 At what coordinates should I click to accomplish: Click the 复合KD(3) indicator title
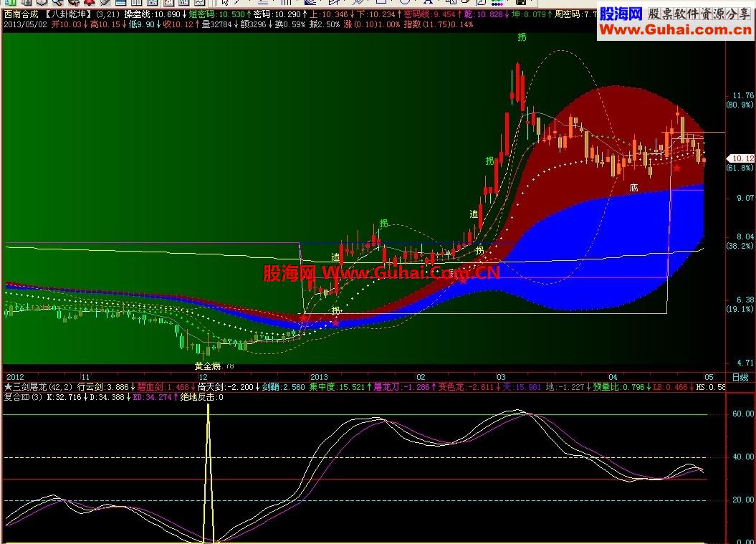[23, 397]
